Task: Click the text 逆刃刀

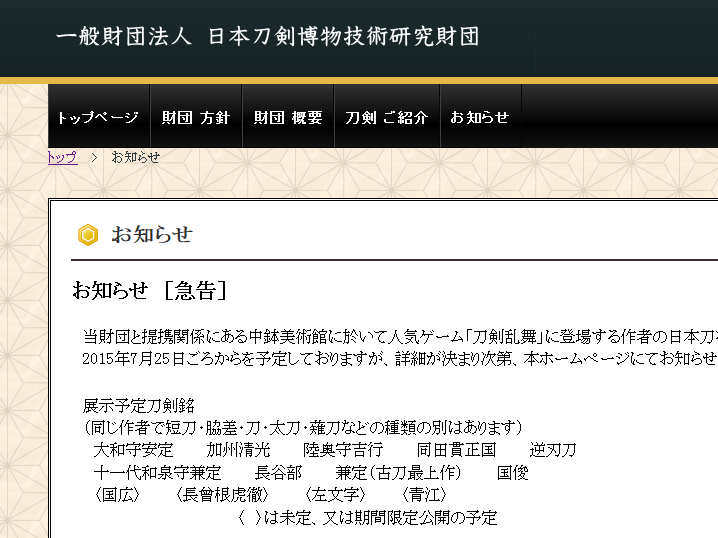Action: [x=553, y=450]
